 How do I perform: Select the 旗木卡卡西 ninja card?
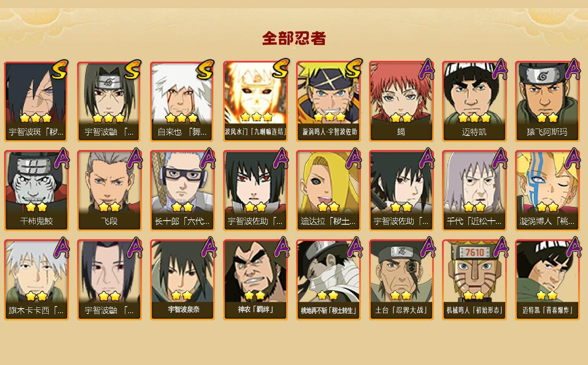(x=36, y=280)
